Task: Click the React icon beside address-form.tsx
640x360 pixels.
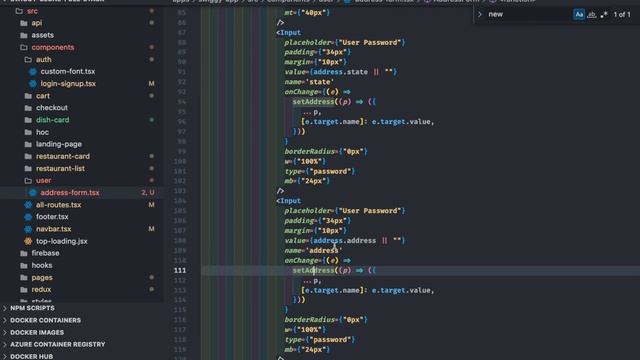Action: [33, 193]
